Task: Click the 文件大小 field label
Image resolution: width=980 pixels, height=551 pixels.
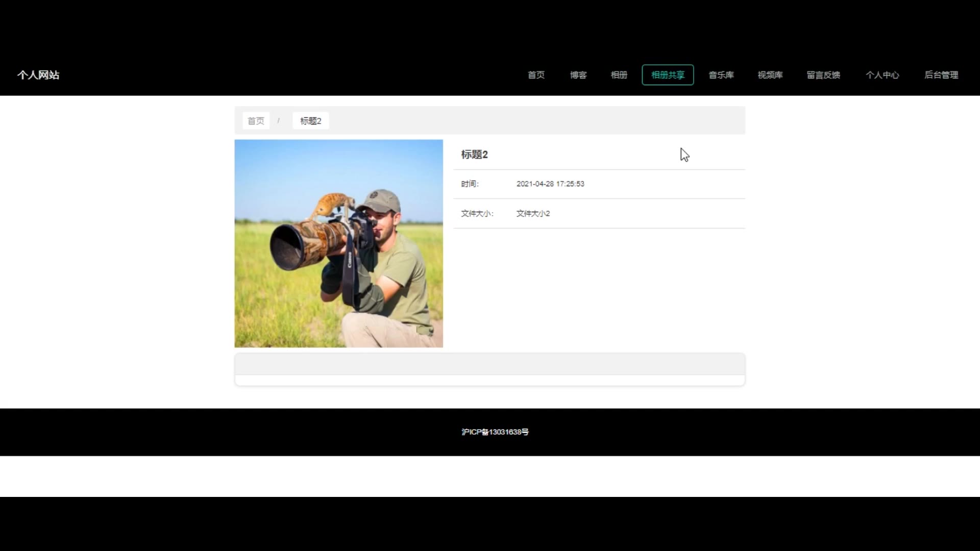Action: [477, 213]
